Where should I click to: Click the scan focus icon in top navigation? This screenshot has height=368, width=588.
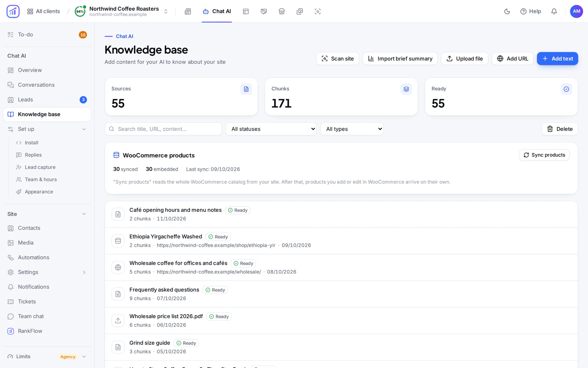(x=318, y=11)
